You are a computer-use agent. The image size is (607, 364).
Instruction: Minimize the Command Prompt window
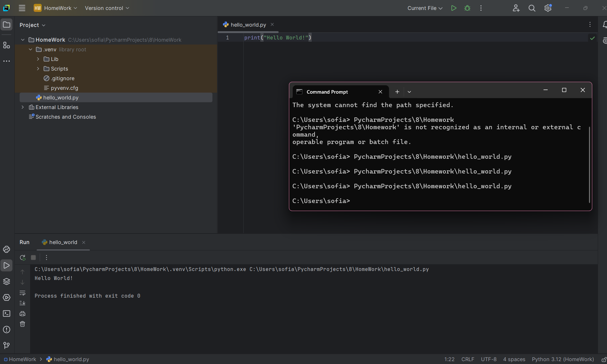545,90
